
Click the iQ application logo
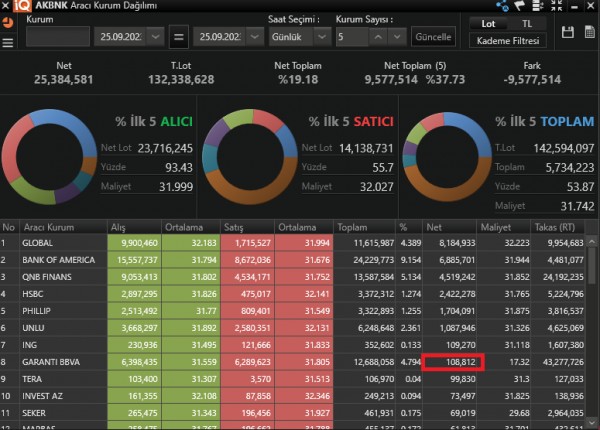point(22,6)
